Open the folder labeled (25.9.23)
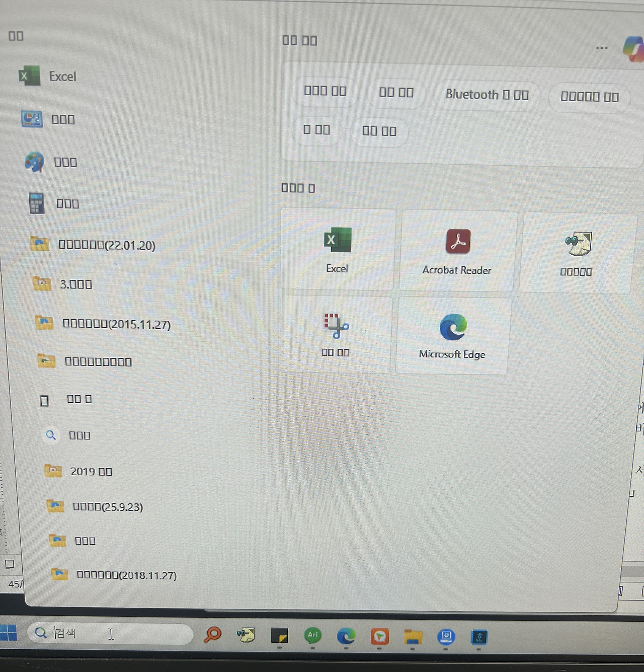 point(95,506)
